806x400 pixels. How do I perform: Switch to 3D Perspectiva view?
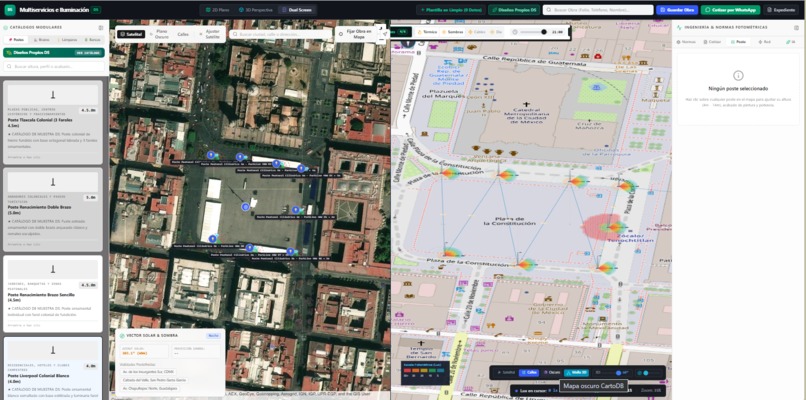[x=255, y=10]
